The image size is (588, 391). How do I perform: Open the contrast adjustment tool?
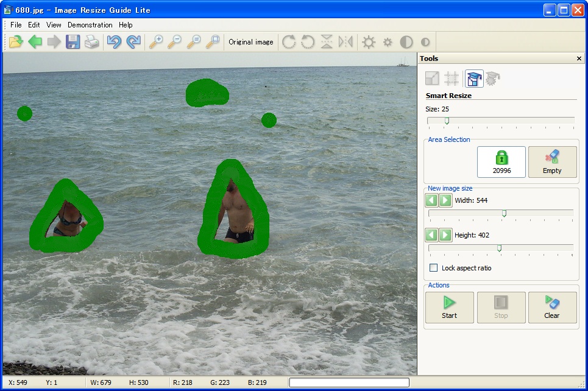pyautogui.click(x=406, y=41)
